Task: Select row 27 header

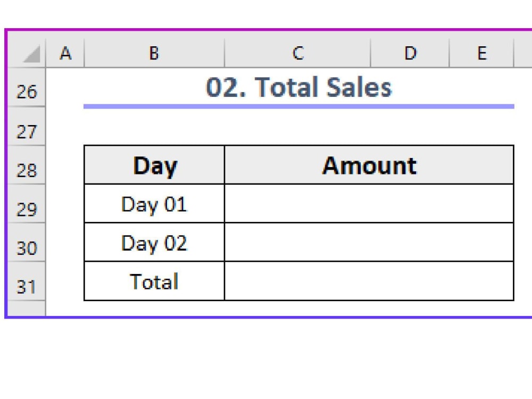Action: [27, 126]
